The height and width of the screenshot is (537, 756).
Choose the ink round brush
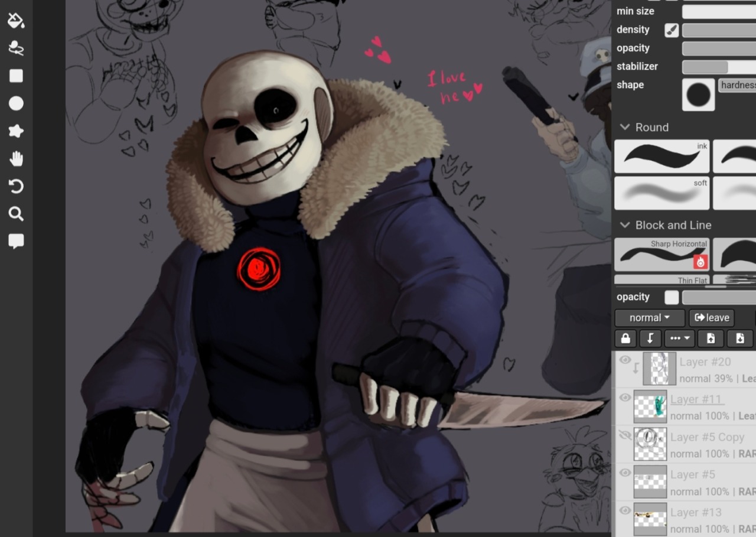(x=661, y=157)
